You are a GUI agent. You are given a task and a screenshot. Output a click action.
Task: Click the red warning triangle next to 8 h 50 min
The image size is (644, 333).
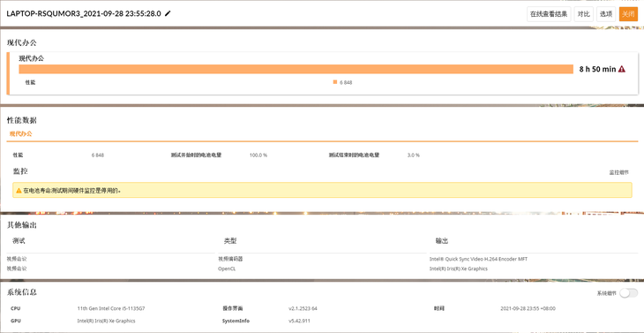(x=622, y=69)
